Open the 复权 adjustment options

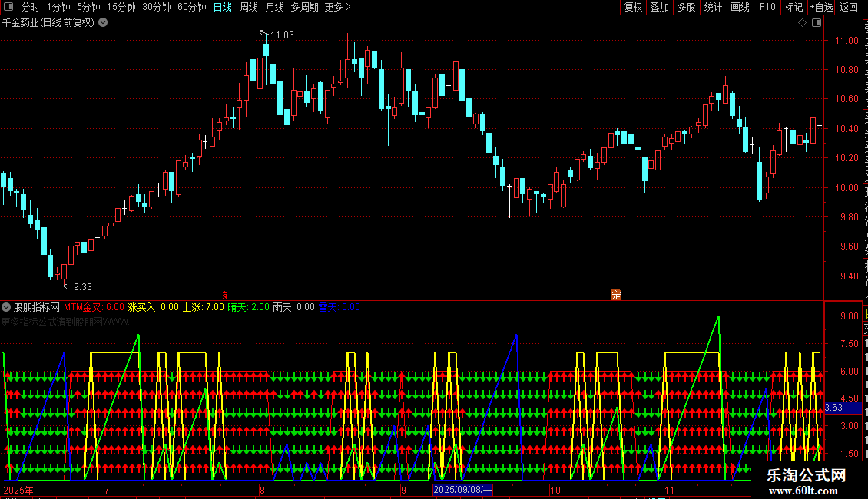tap(633, 7)
